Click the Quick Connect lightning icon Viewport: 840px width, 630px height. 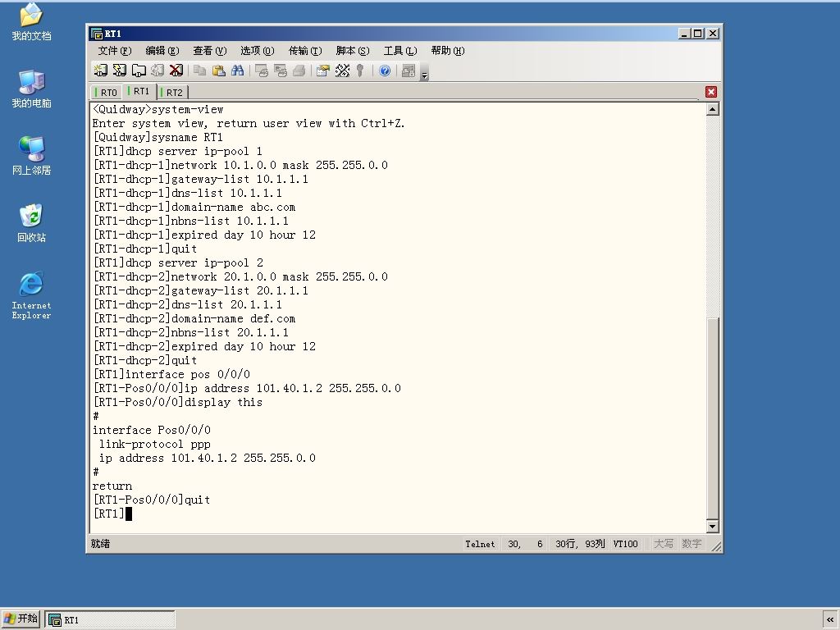[x=120, y=71]
